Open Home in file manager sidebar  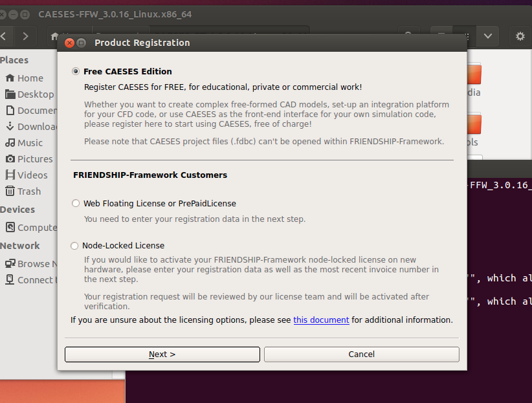25,78
